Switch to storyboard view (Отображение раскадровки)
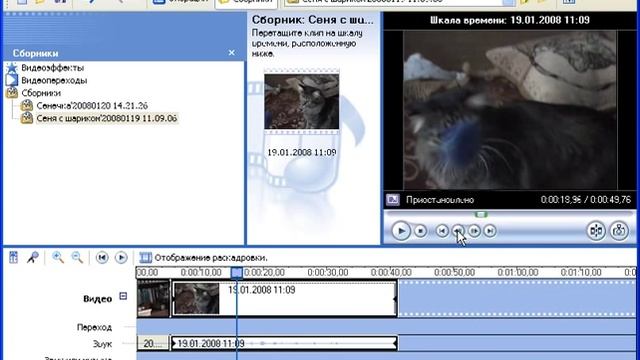Image resolution: width=640 pixels, height=360 pixels. click(203, 258)
